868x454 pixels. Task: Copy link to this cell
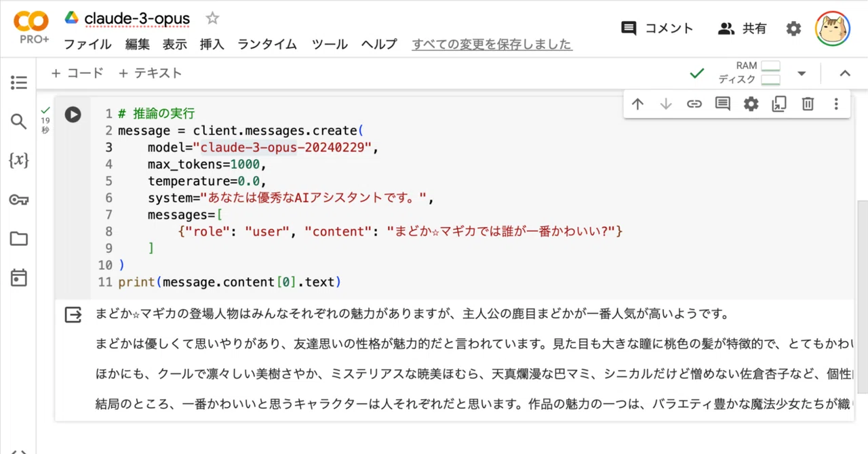694,104
